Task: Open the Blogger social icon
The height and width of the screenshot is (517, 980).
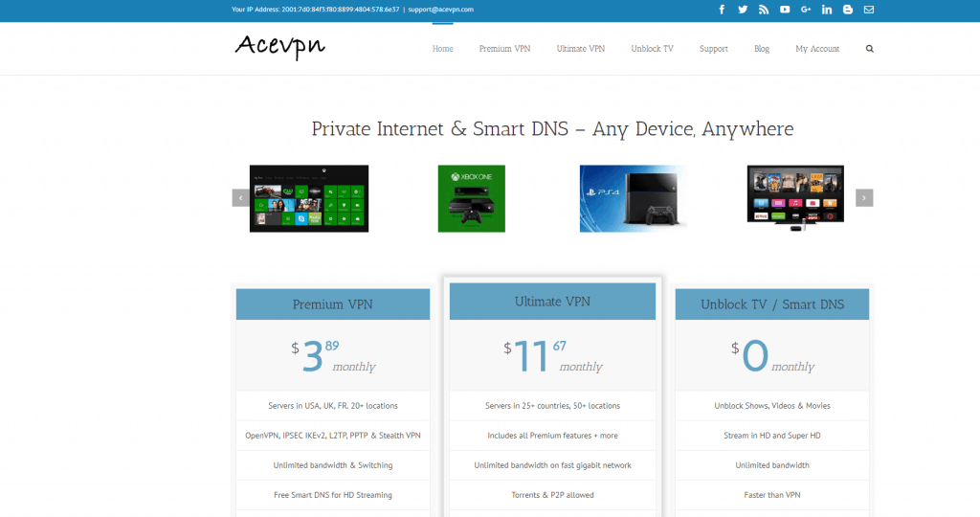Action: (848, 10)
